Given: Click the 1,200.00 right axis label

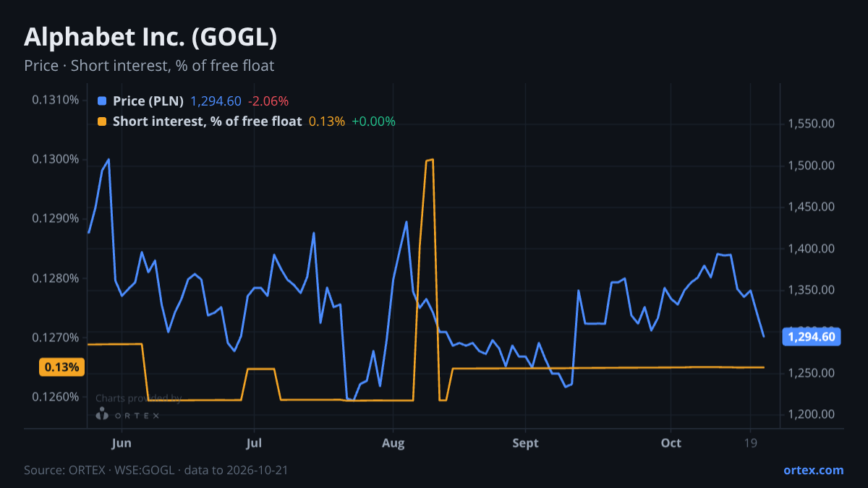Looking at the screenshot, I should point(812,414).
